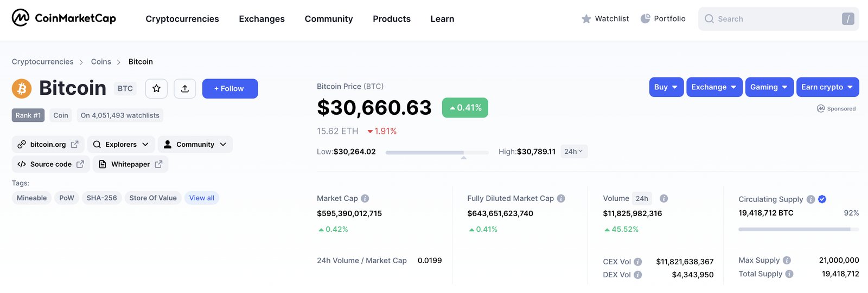Open the Whitepaper link
Viewport: 868px width, 293px height.
click(131, 164)
